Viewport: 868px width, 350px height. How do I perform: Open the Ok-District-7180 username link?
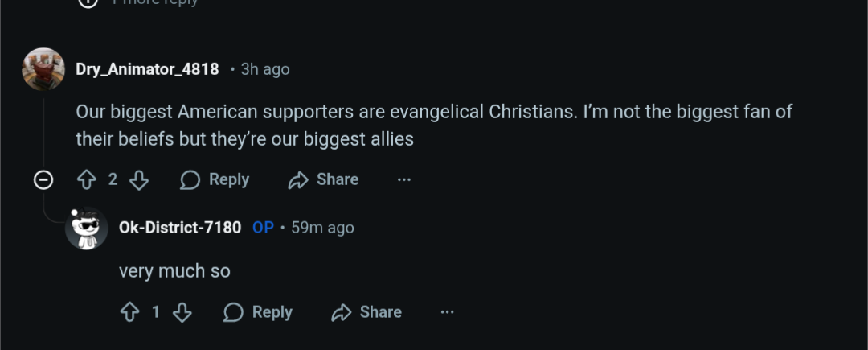pos(180,228)
